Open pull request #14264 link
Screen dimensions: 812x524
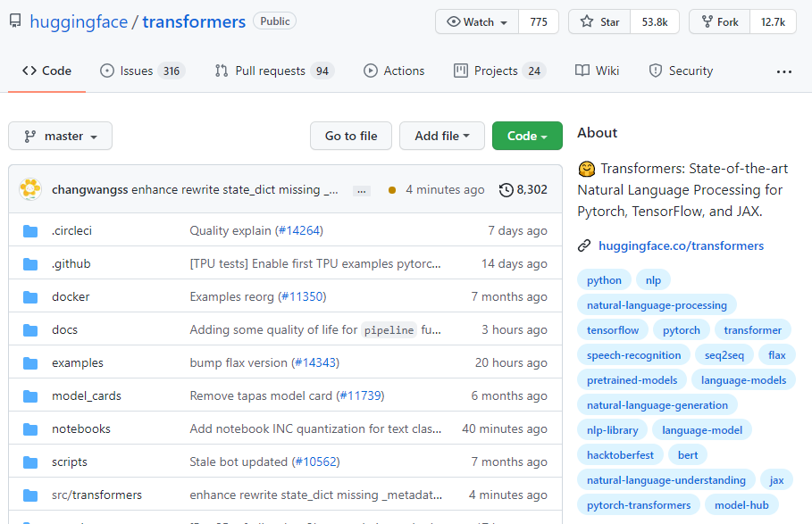coord(300,230)
